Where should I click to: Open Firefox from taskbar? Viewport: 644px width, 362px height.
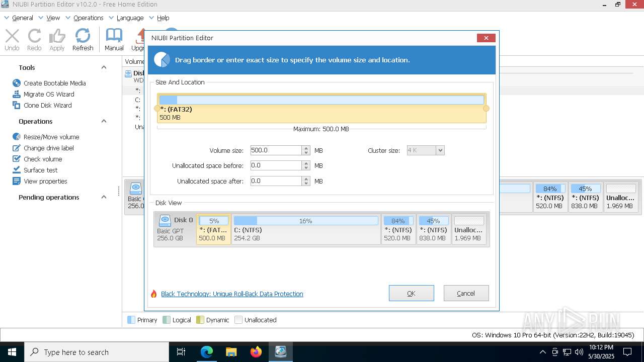tap(256, 352)
